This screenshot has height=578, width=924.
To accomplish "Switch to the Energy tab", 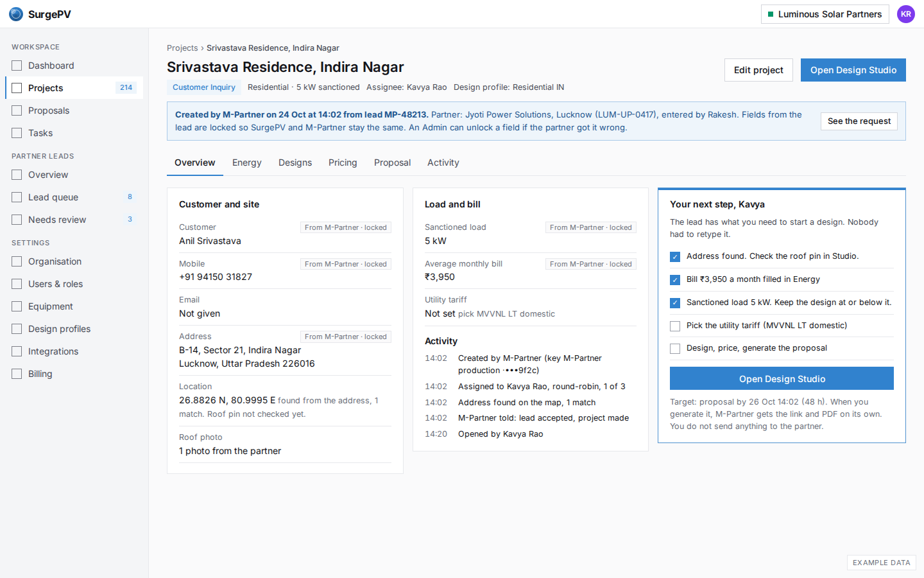I will pyautogui.click(x=247, y=162).
